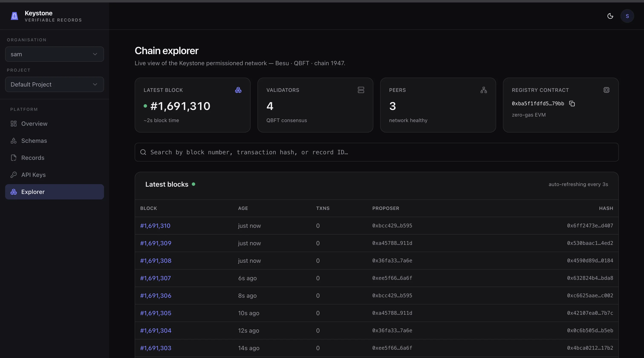The width and height of the screenshot is (644, 358).
Task: Click proposer of block #1,691,310
Action: tap(392, 226)
